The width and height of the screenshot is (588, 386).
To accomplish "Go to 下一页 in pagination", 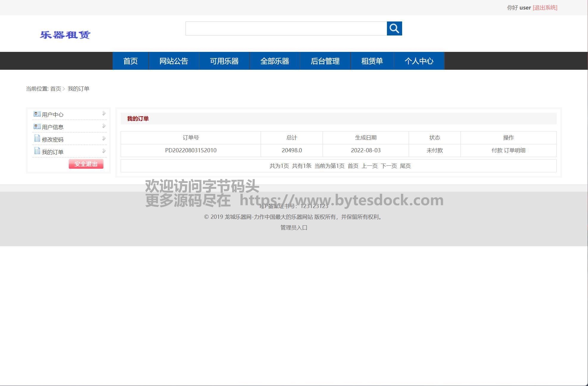I will tap(388, 166).
